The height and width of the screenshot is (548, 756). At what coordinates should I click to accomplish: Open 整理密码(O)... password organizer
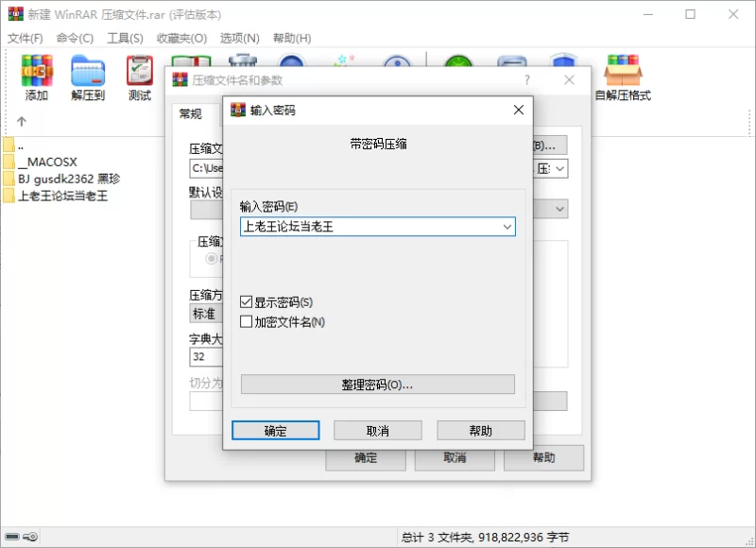coord(377,385)
